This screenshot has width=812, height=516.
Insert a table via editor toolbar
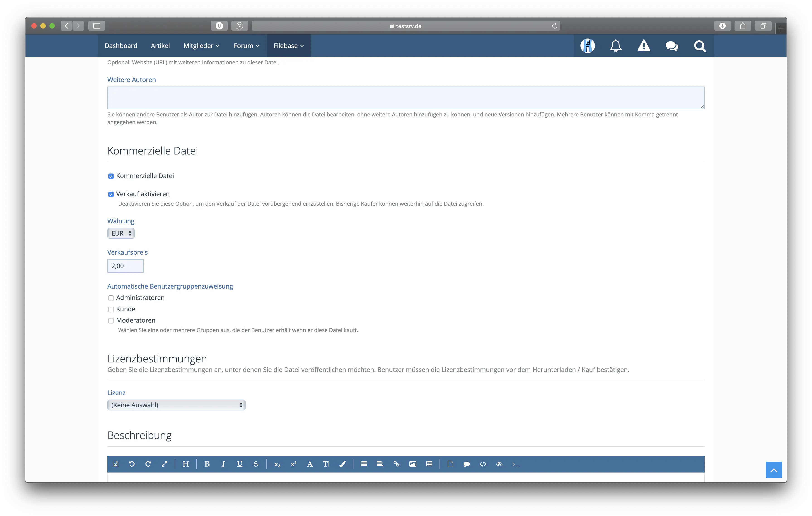click(429, 464)
